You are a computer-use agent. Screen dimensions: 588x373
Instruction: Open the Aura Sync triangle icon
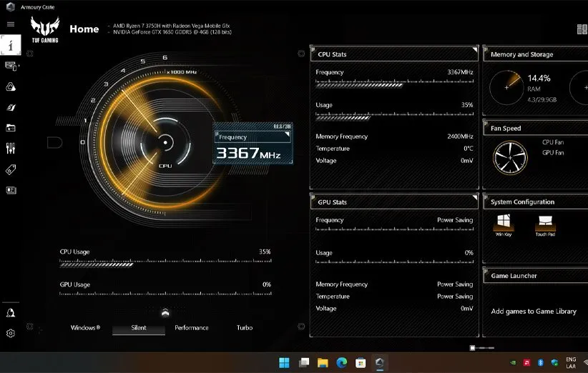[x=11, y=86]
